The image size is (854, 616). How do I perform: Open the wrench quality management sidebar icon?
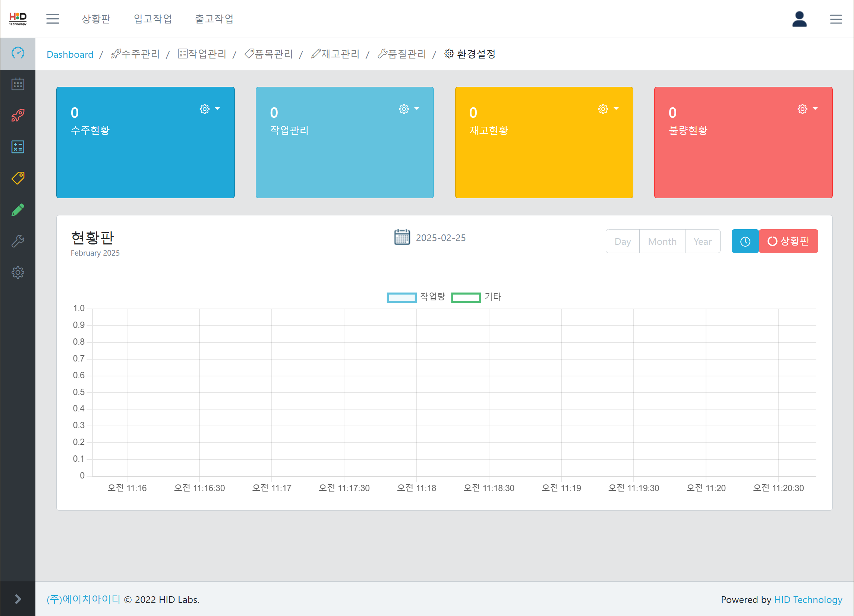(x=18, y=241)
